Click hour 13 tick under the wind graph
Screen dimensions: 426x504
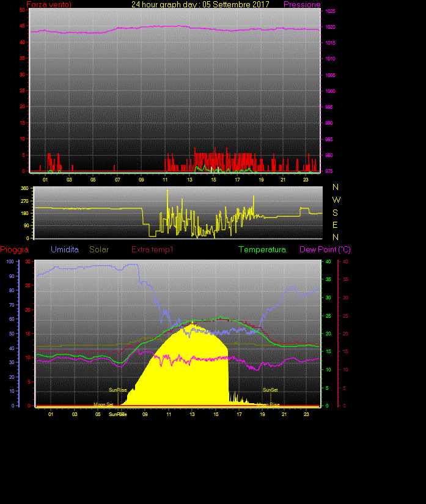tap(189, 180)
